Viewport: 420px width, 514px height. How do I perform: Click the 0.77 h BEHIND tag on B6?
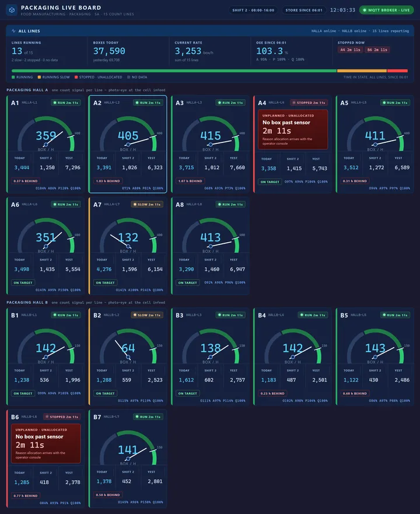(x=26, y=496)
